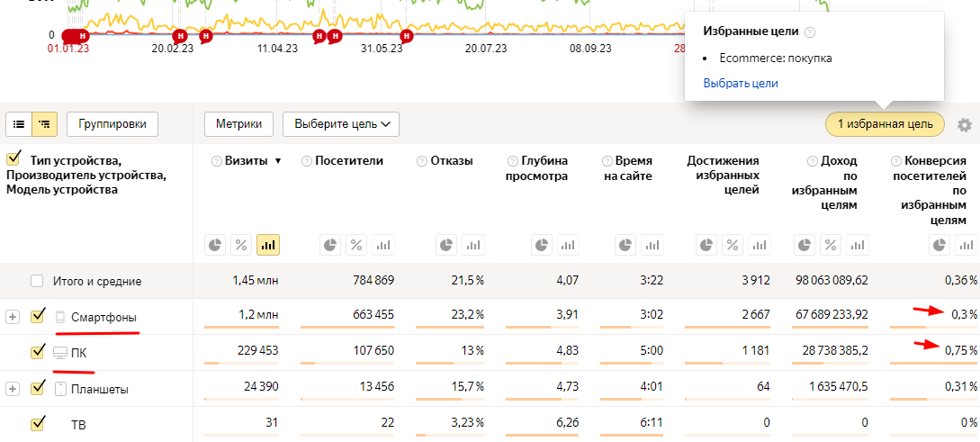Open the Выберите цель dropdown
The image size is (980, 442).
click(340, 124)
